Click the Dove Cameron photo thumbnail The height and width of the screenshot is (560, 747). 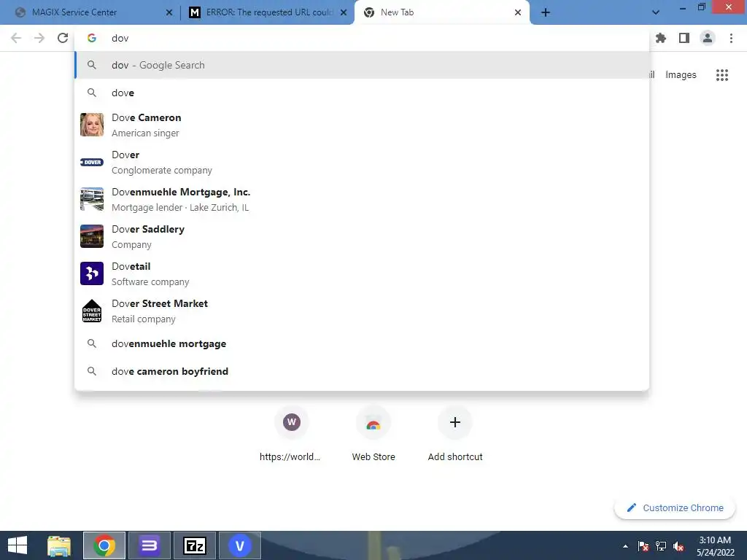[92, 125]
